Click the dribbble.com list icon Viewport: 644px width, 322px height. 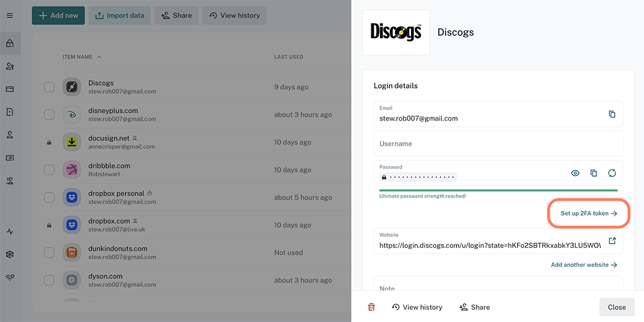pyautogui.click(x=72, y=170)
